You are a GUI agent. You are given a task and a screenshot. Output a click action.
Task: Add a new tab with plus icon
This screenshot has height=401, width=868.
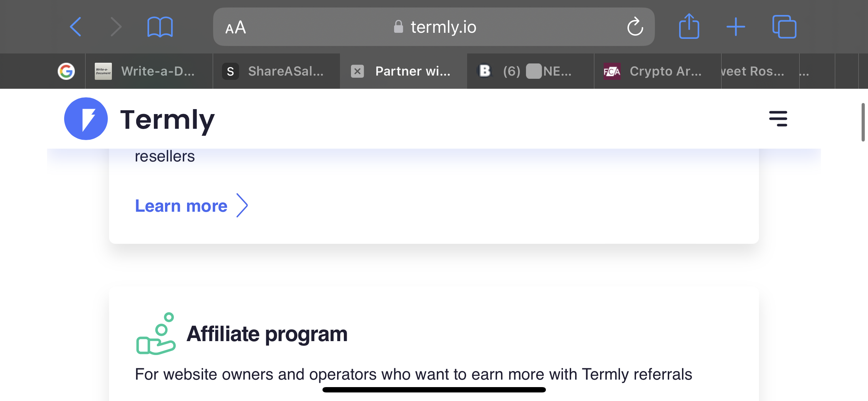click(736, 27)
